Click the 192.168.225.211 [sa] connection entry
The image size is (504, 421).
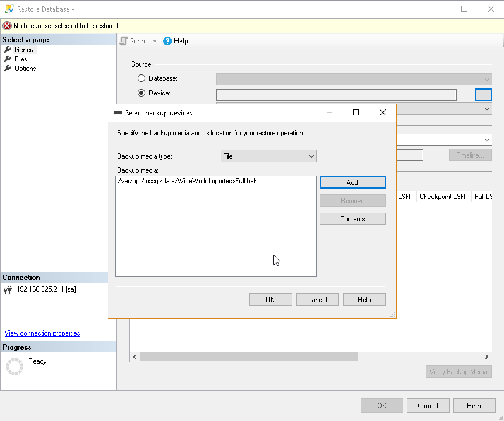click(46, 289)
